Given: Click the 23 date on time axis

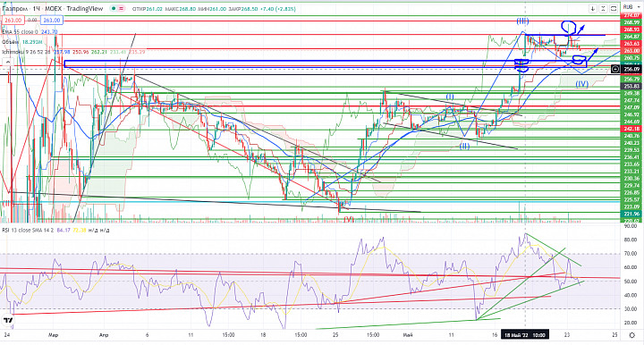Looking at the screenshot, I should coord(567,335).
